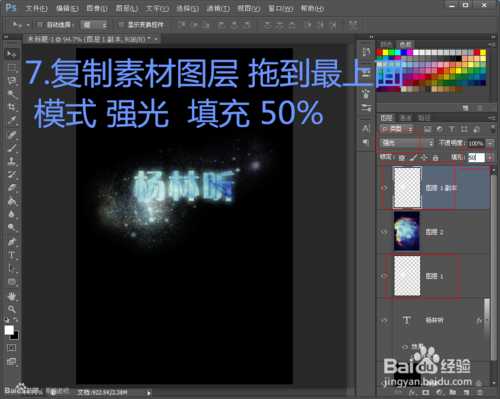
Task: Switch to the 颜色 color tab
Action: 386,44
